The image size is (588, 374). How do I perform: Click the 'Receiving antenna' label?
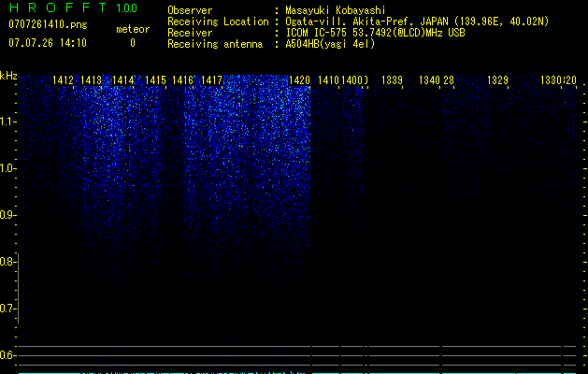[215, 44]
